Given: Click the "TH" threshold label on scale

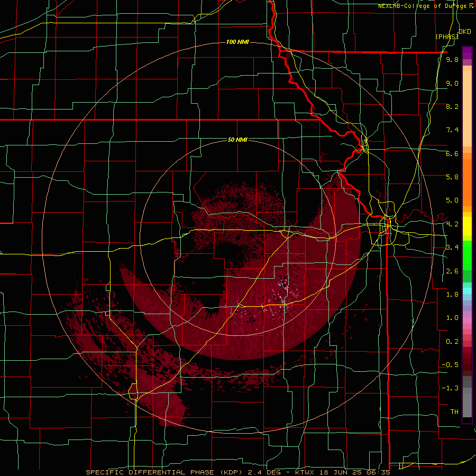Looking at the screenshot, I should click(x=454, y=411).
